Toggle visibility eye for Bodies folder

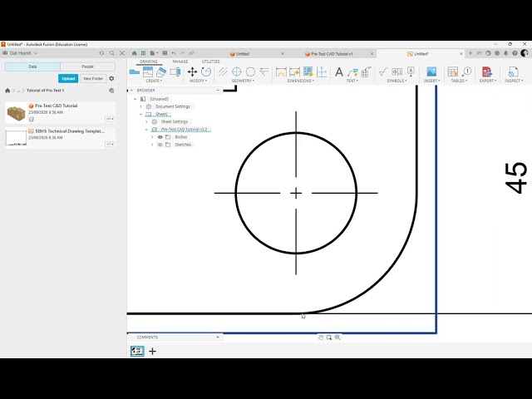point(160,137)
